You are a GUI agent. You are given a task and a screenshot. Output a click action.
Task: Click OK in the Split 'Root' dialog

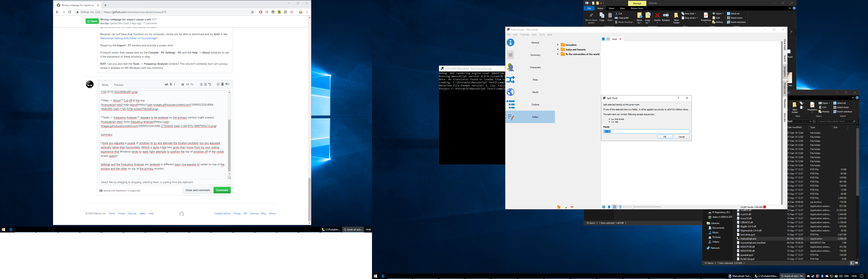pos(665,136)
